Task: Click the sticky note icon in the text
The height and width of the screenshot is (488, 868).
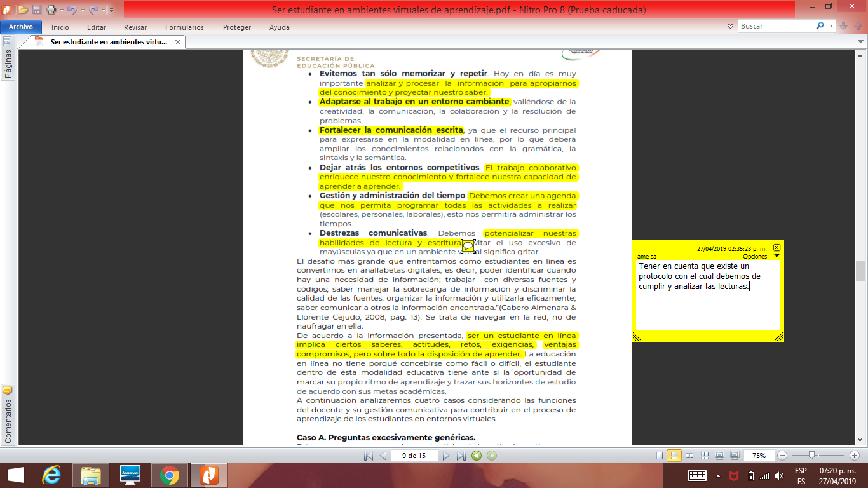Action: tap(468, 246)
